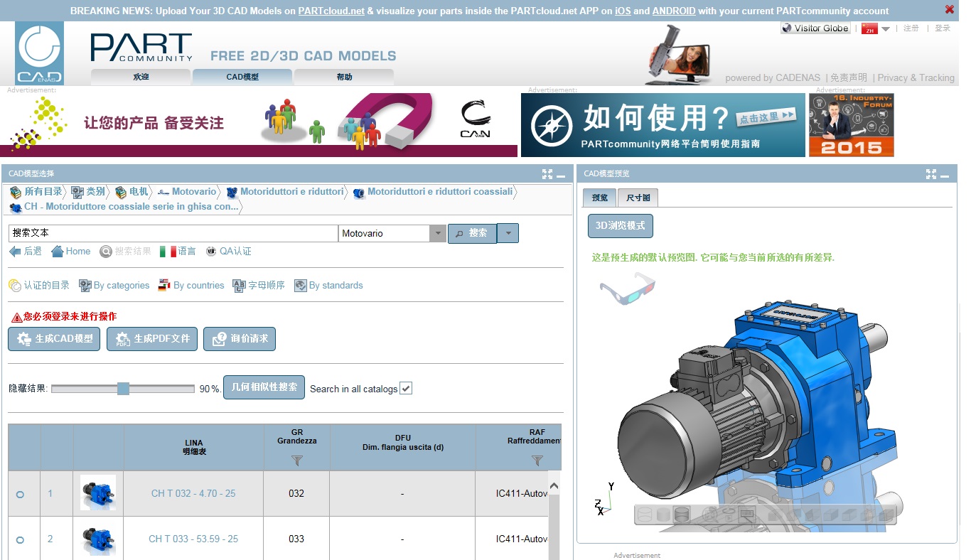
Task: Select wireframe display mode in 3D toolbar
Action: 645,515
